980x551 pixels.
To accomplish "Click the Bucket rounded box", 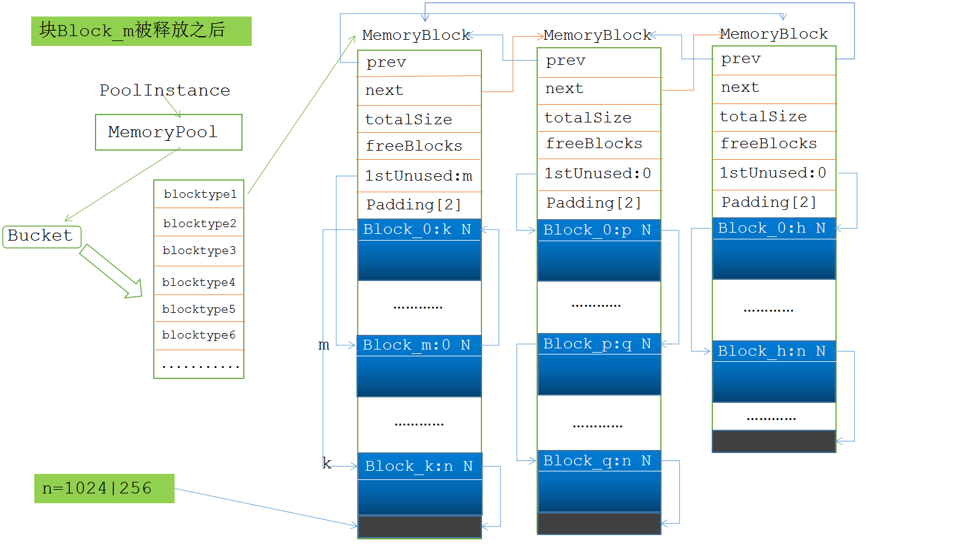I will coord(42,236).
